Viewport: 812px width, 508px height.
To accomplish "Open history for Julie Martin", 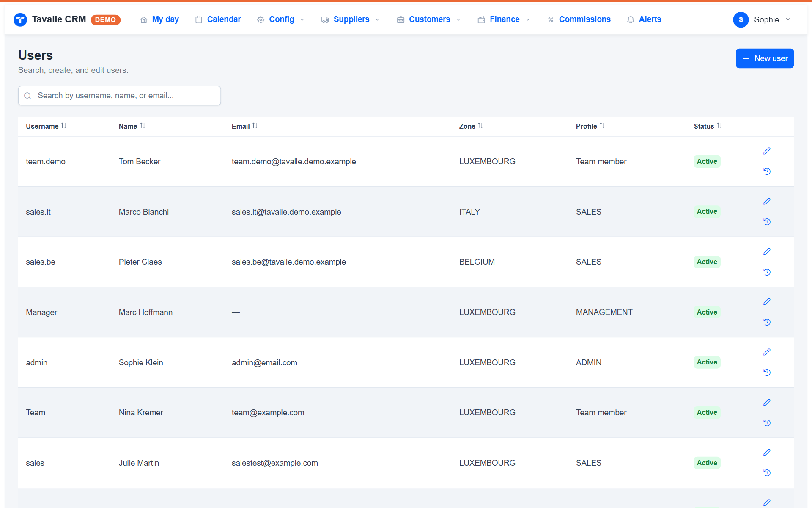I will (767, 473).
